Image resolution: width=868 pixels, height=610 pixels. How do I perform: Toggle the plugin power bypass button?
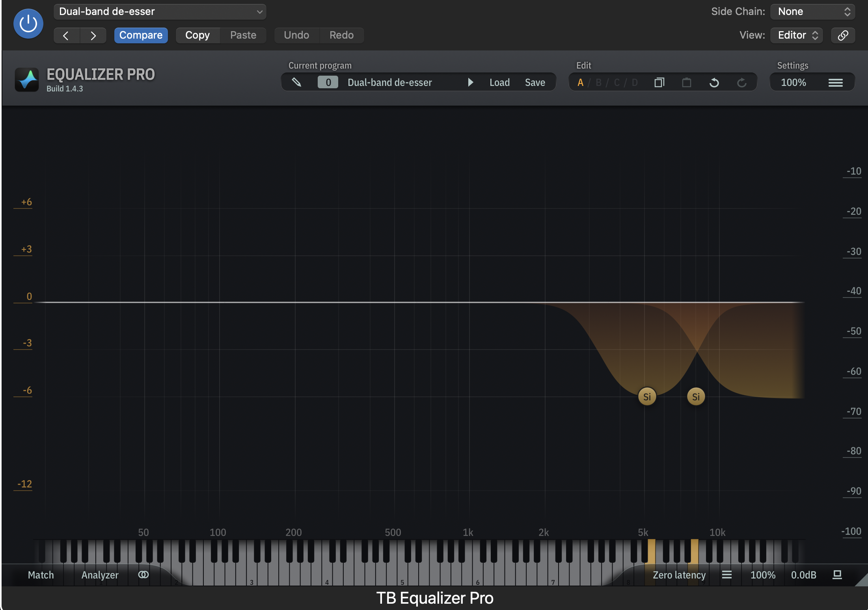[28, 24]
